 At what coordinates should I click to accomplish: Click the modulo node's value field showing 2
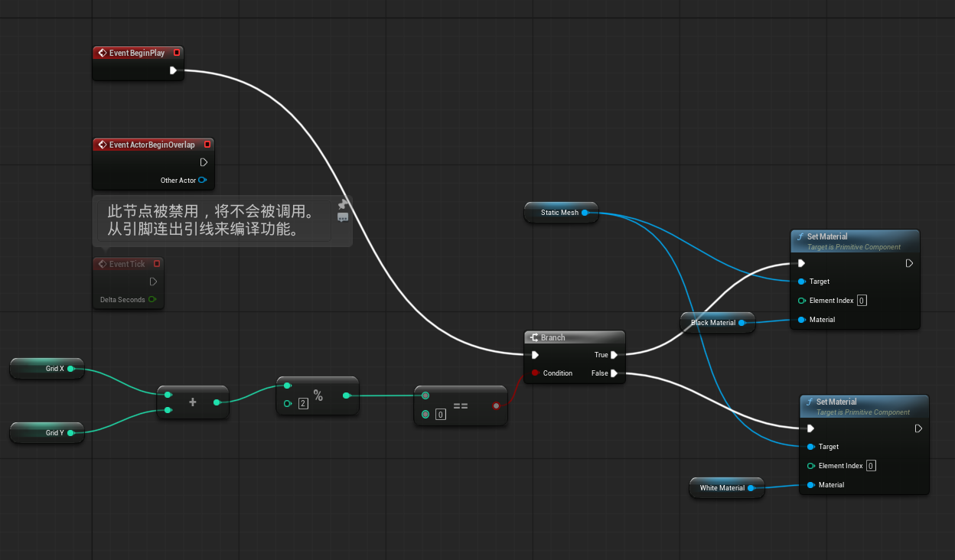(303, 404)
